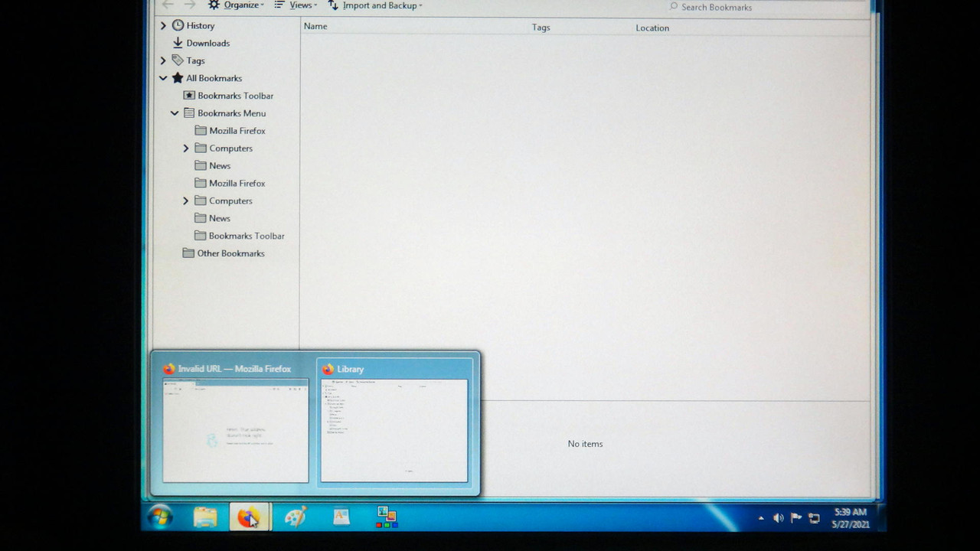980x551 pixels.
Task: Select the Tags icon
Action: coord(178,60)
